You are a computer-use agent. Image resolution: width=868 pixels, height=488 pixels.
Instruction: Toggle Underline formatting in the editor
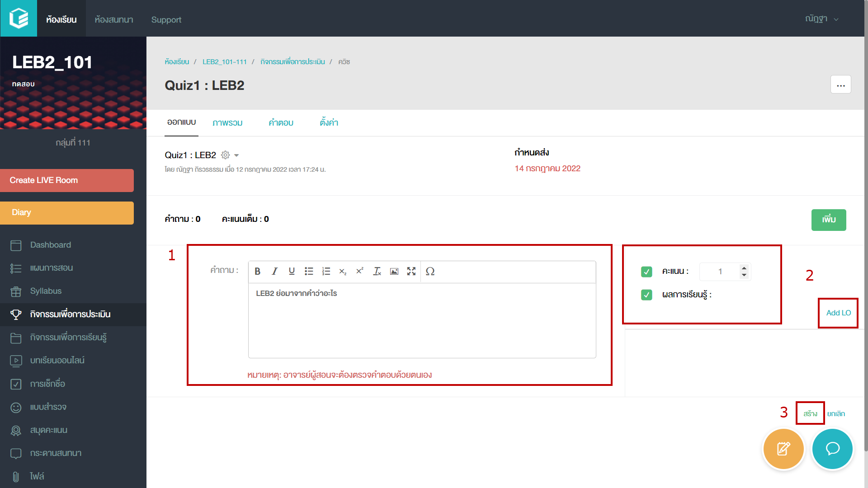click(292, 272)
